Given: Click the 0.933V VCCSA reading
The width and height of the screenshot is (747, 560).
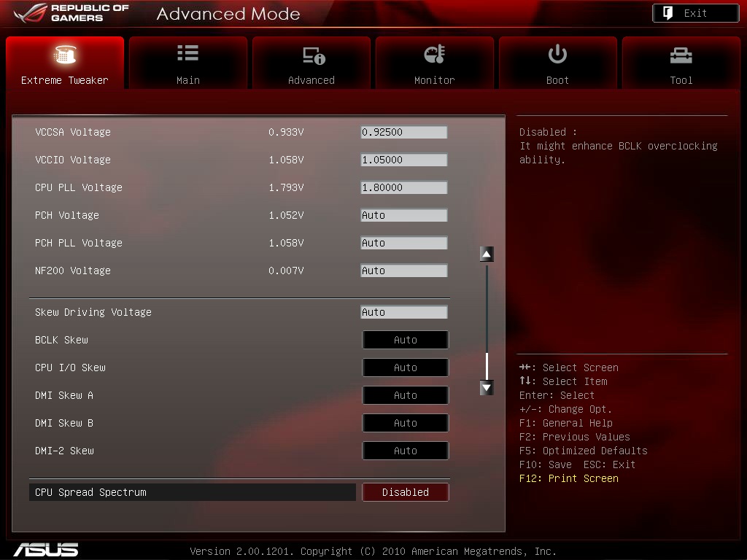Looking at the screenshot, I should click(286, 133).
